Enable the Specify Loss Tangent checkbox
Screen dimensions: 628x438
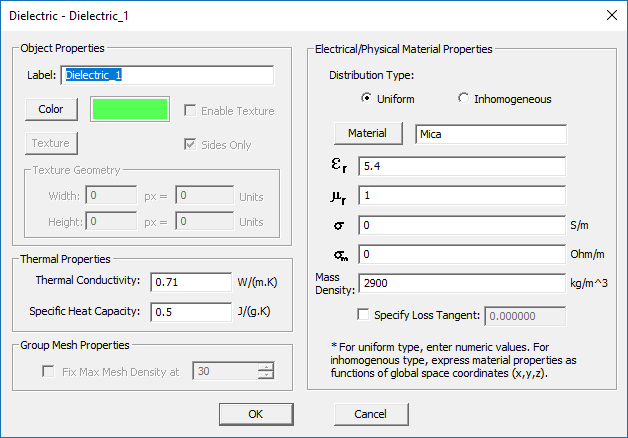point(363,316)
